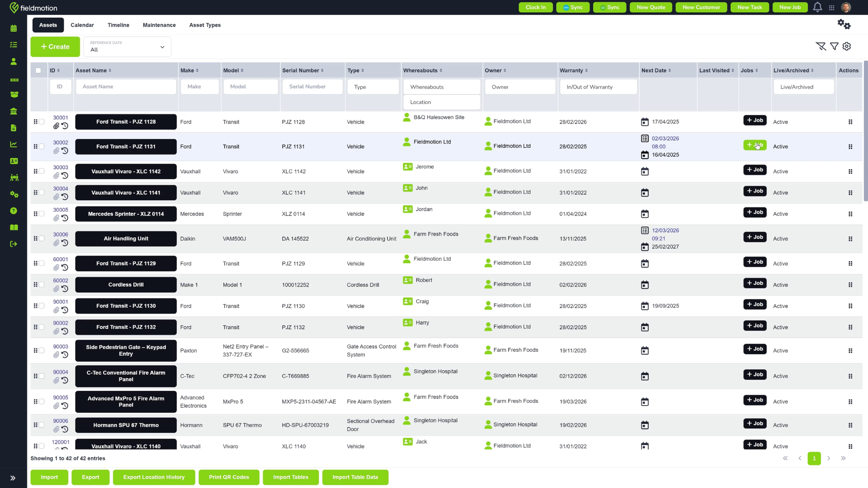Select checkbox for asset 90004
This screenshot has height=488, width=868.
[x=42, y=376]
